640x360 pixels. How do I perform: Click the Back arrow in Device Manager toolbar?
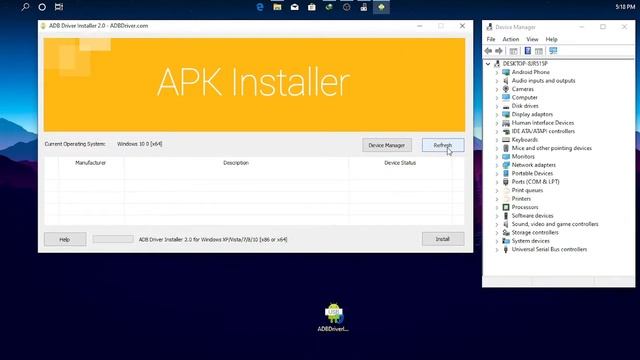pyautogui.click(x=488, y=51)
